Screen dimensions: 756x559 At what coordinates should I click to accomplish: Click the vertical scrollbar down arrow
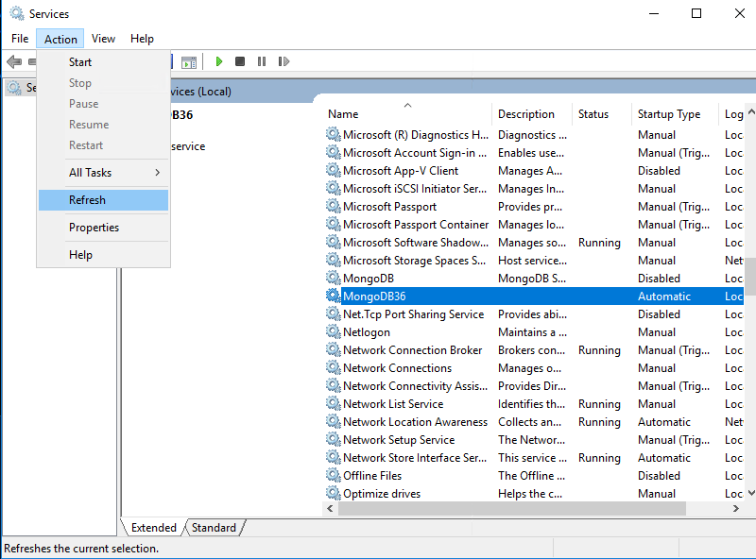coord(751,493)
